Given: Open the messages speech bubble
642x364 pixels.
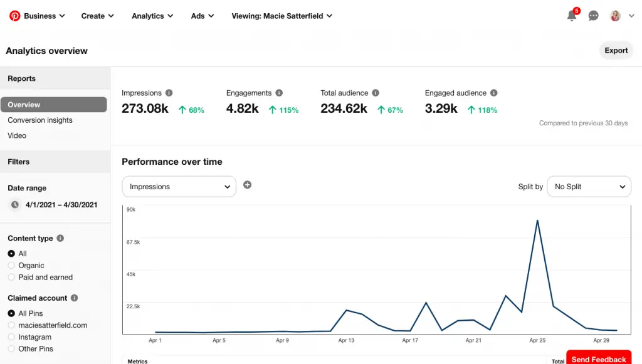Looking at the screenshot, I should pos(593,16).
